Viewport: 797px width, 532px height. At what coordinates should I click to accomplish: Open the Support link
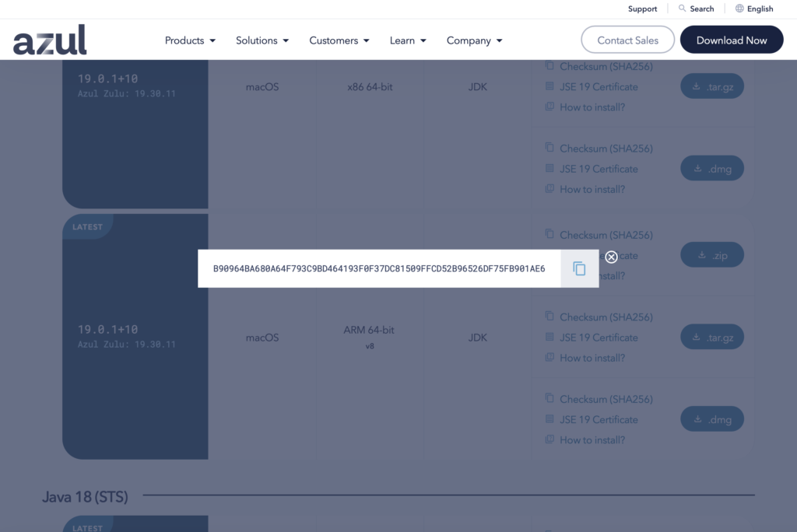point(642,9)
